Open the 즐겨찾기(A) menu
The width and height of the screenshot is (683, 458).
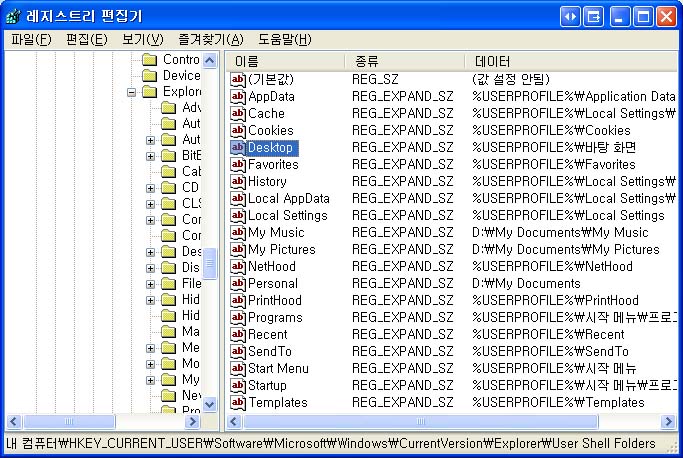tap(211, 40)
